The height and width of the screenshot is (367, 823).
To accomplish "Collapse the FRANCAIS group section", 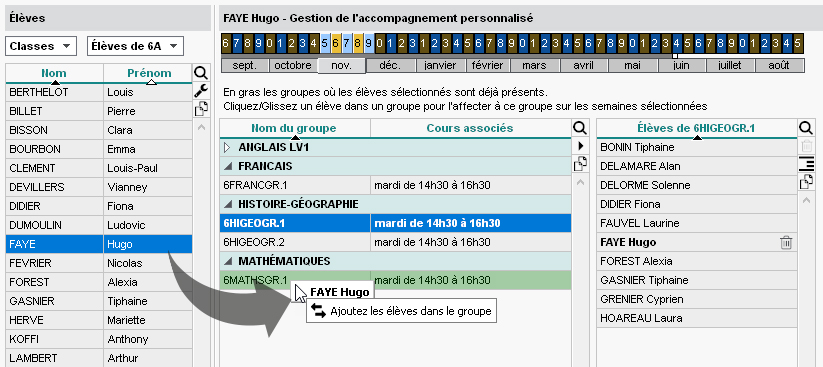I will (227, 166).
